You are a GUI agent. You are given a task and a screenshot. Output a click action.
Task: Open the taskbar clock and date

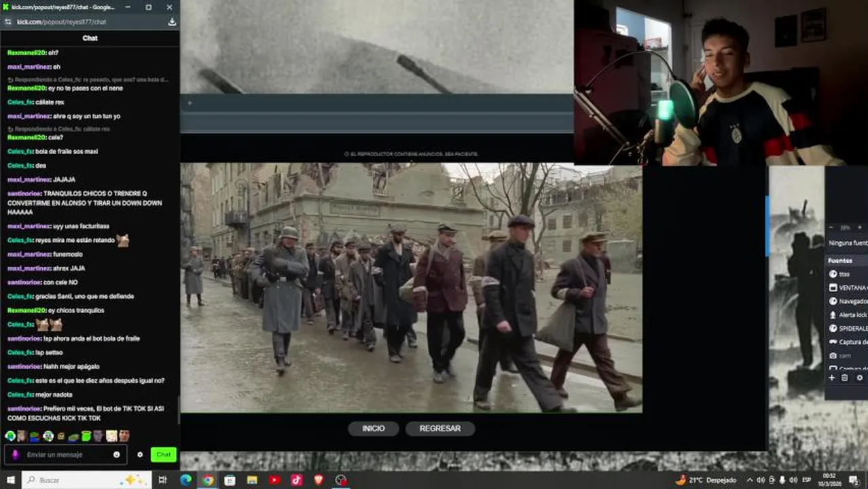829,480
